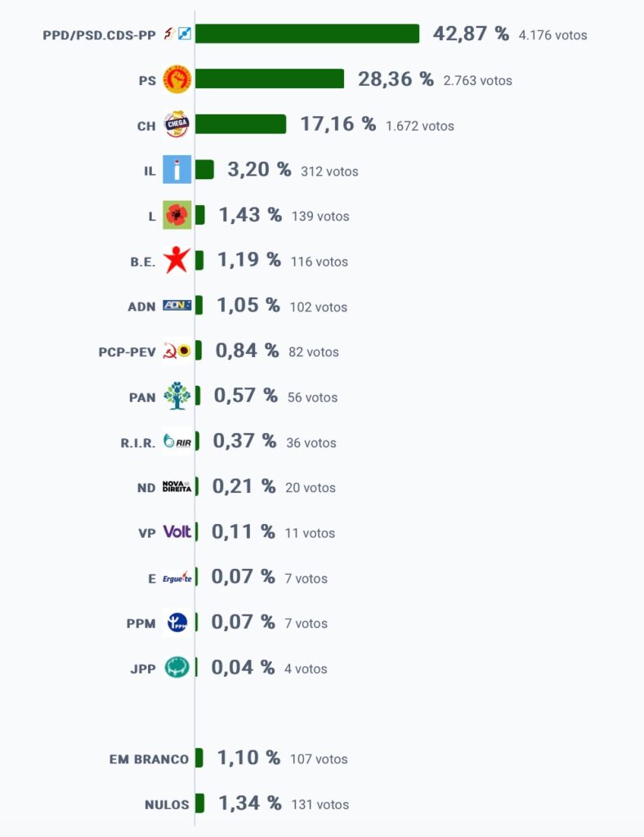Click the Nova Direita logo
The image size is (644, 837).
click(x=177, y=486)
